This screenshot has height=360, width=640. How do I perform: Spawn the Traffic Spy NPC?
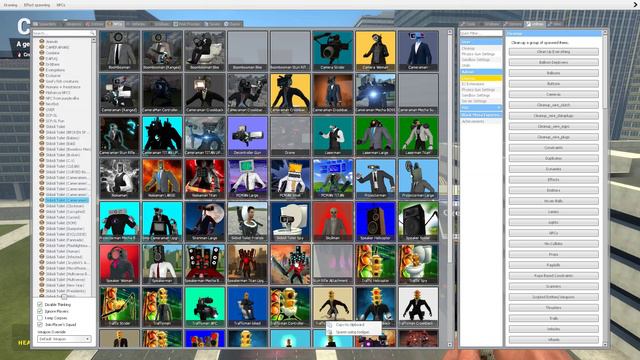418,264
